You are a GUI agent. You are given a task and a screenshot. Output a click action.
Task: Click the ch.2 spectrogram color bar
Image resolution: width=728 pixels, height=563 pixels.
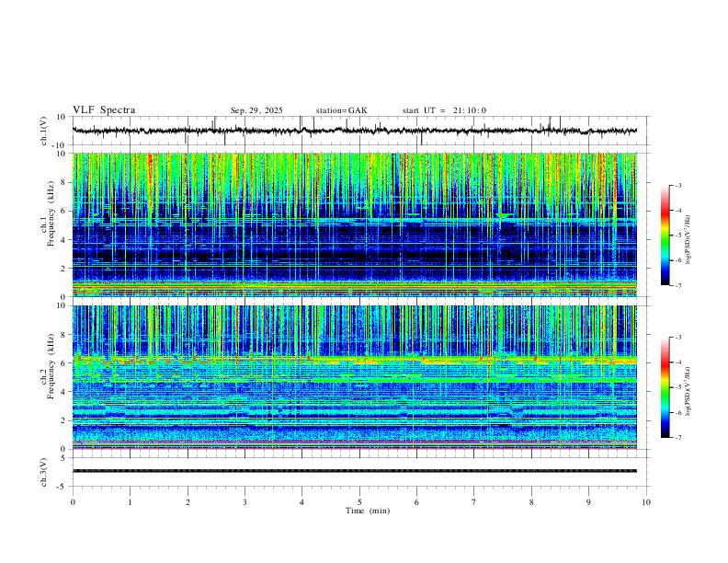pos(665,387)
